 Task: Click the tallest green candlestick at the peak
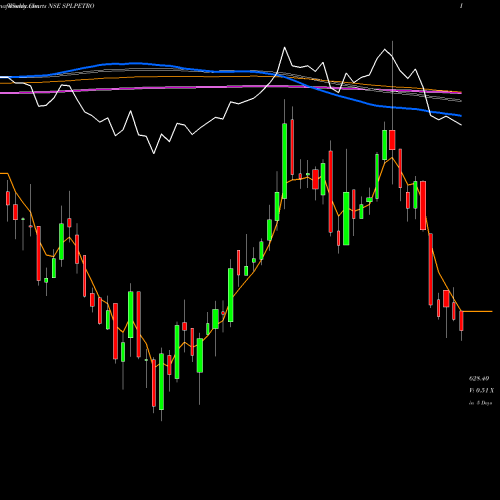(x=284, y=161)
